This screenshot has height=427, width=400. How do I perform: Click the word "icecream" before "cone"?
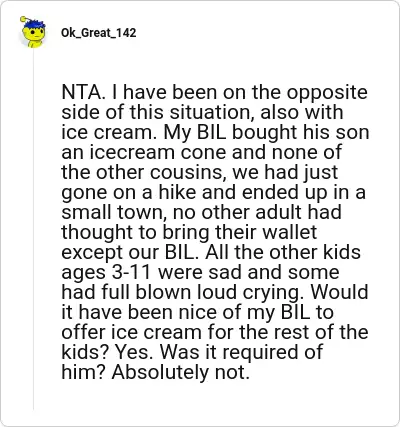(x=132, y=153)
